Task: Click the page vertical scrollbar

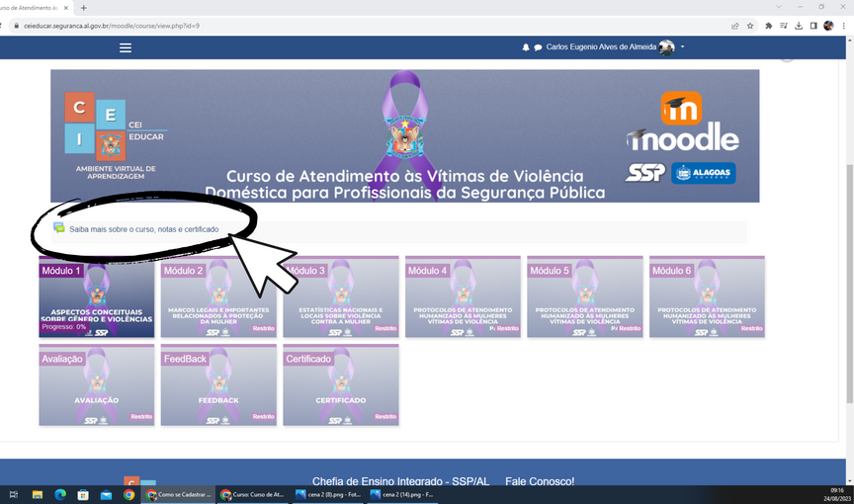Action: pos(850,283)
